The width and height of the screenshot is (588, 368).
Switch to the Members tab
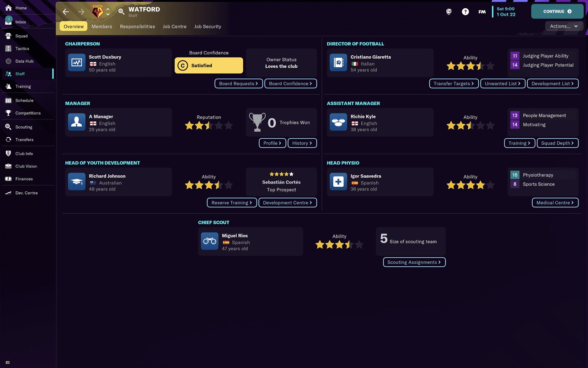tap(102, 26)
